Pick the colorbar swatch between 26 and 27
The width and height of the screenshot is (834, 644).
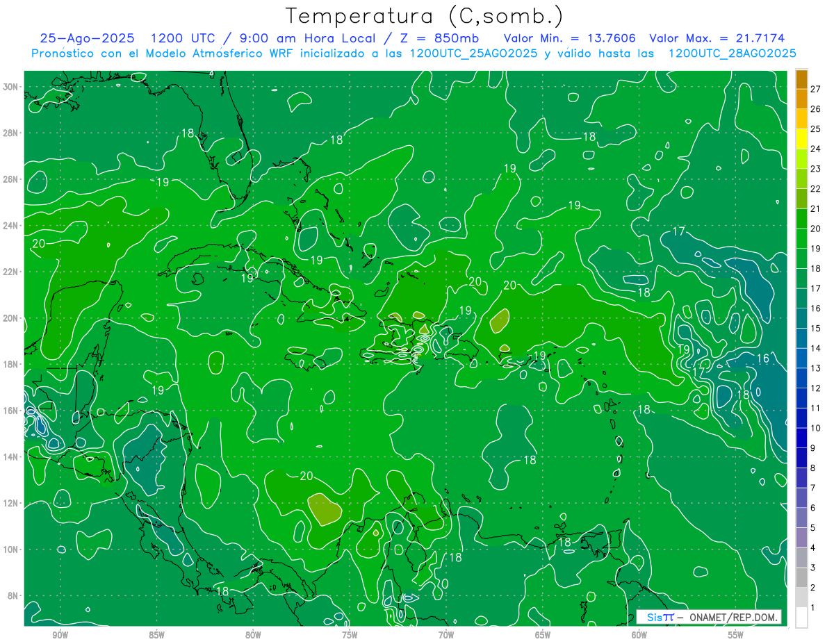pos(801,99)
